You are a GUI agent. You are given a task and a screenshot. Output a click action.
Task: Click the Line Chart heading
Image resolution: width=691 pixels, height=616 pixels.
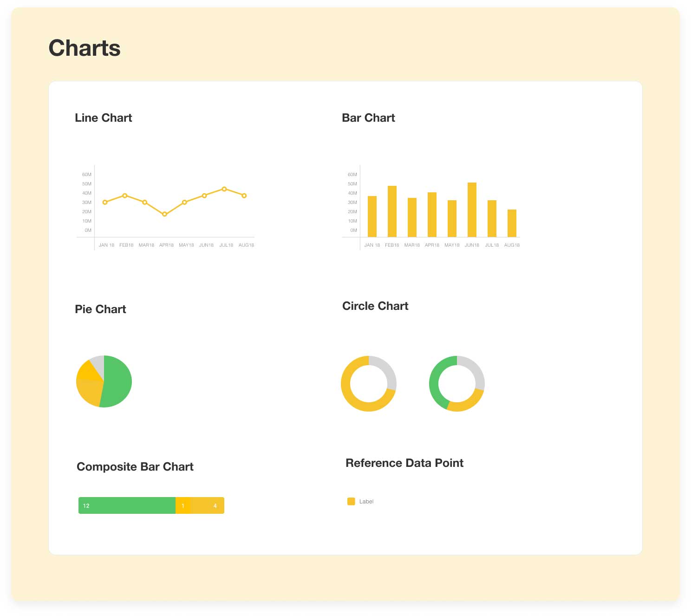tap(104, 118)
